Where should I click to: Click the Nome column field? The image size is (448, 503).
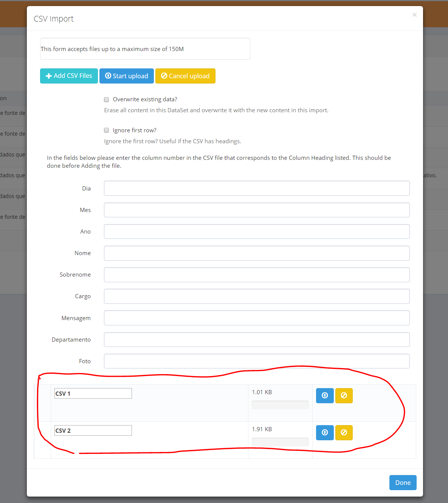click(257, 253)
